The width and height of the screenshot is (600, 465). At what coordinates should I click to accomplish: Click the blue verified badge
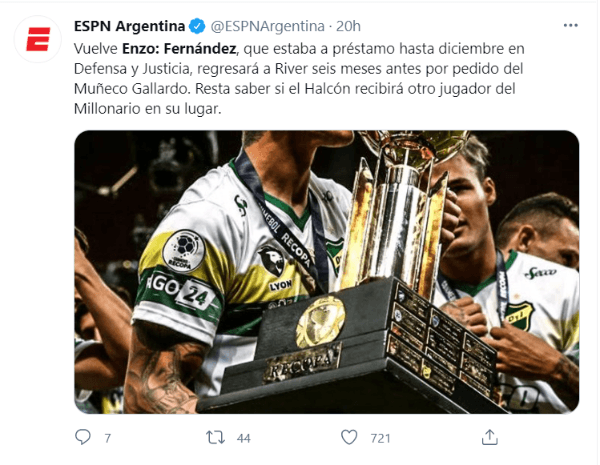(197, 26)
